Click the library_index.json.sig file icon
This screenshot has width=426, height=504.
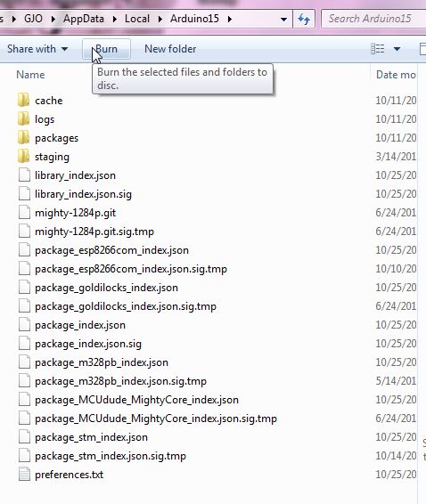24,194
